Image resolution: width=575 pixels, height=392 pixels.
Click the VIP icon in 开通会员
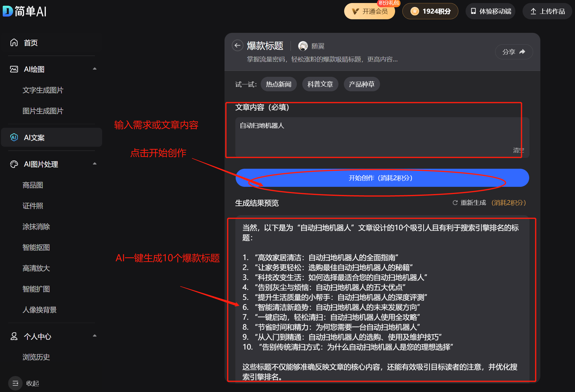tap(356, 11)
